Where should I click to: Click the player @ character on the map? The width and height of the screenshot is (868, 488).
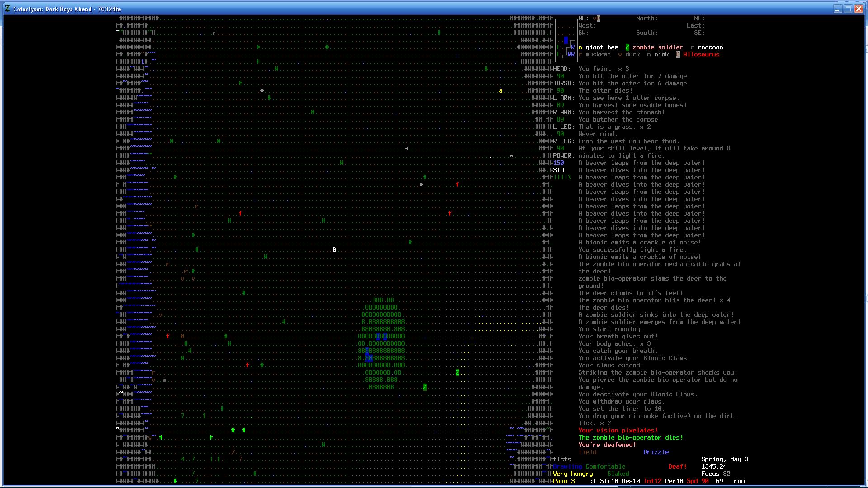click(x=334, y=249)
